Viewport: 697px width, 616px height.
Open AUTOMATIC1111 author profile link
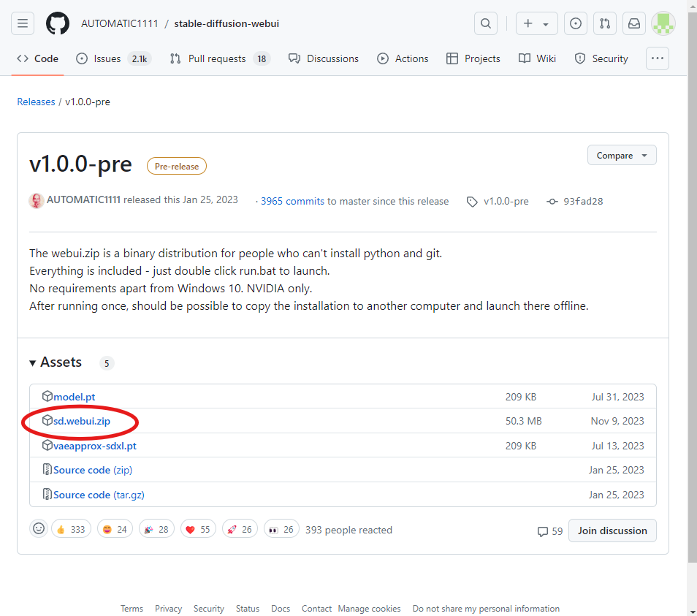click(x=83, y=200)
